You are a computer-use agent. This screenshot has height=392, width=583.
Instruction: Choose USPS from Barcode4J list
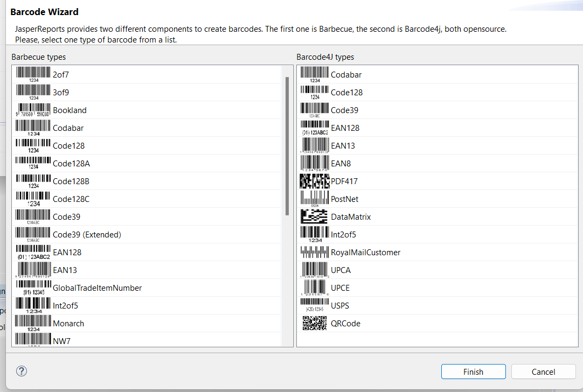click(x=340, y=306)
